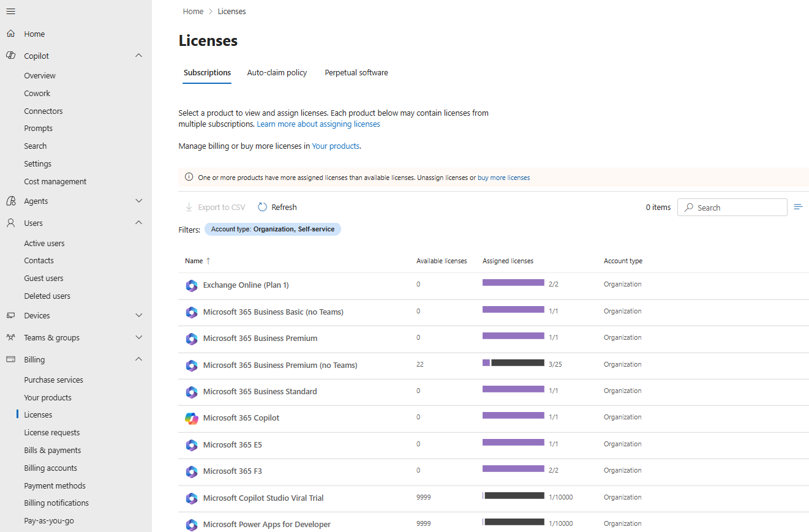The width and height of the screenshot is (809, 532).
Task: Click the Business Premium (no Teams) product icon
Action: [x=192, y=365]
